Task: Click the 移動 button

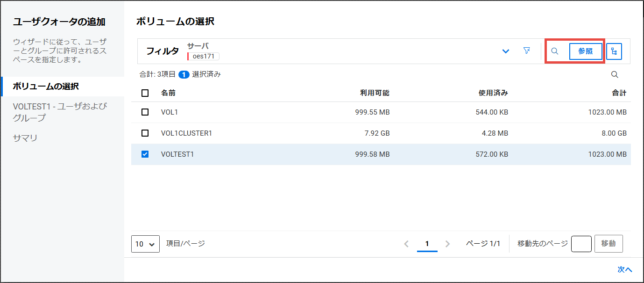Action: click(x=608, y=244)
